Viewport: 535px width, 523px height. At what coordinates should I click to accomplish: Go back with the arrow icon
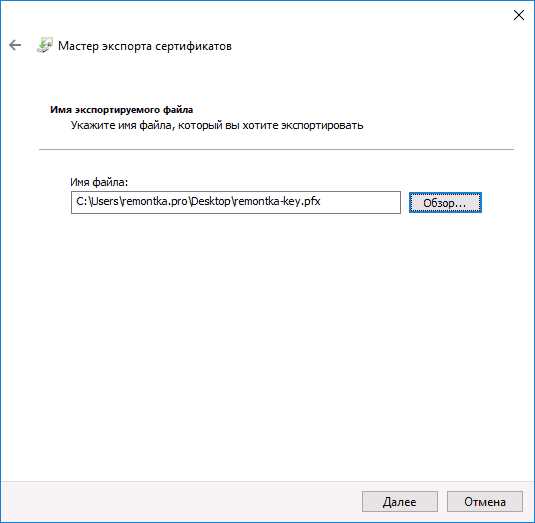click(15, 45)
